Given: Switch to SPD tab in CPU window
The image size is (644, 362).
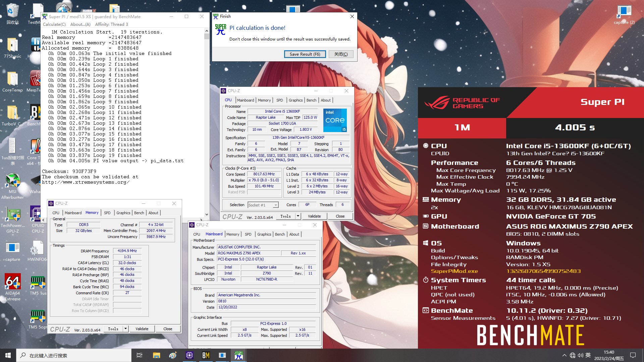Looking at the screenshot, I should [x=279, y=100].
